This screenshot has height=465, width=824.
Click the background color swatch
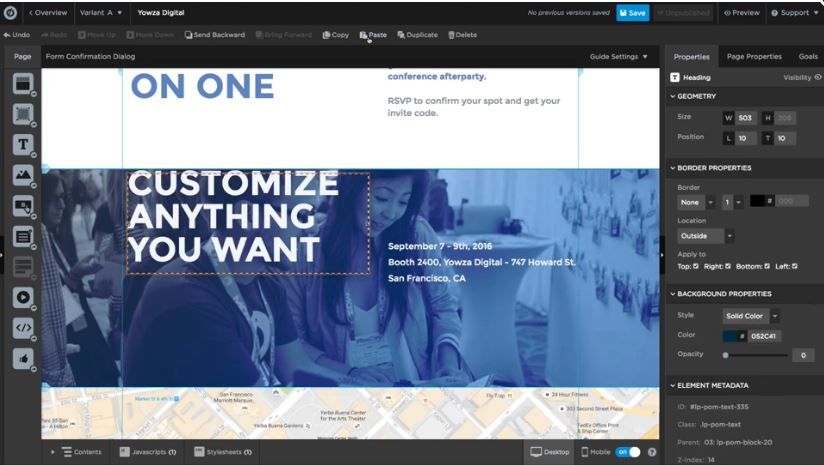click(x=729, y=336)
